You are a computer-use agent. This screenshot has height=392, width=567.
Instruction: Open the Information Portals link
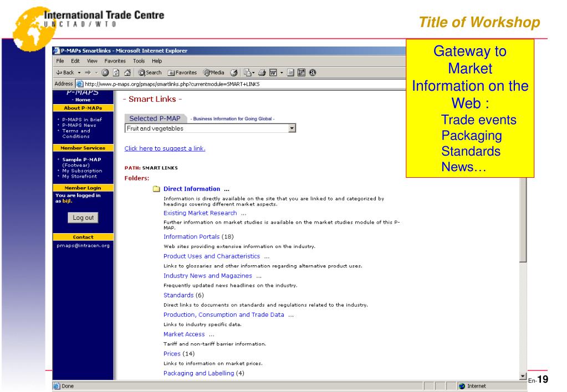tap(191, 236)
